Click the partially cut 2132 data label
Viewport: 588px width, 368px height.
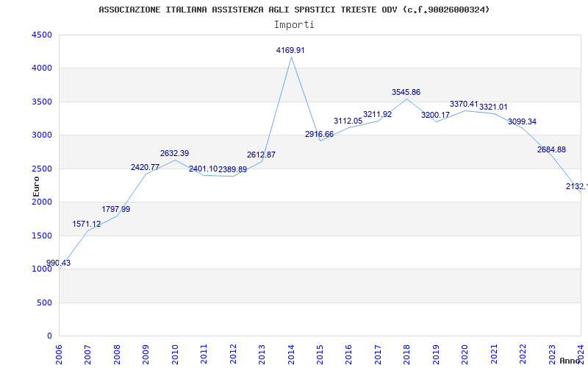(577, 187)
